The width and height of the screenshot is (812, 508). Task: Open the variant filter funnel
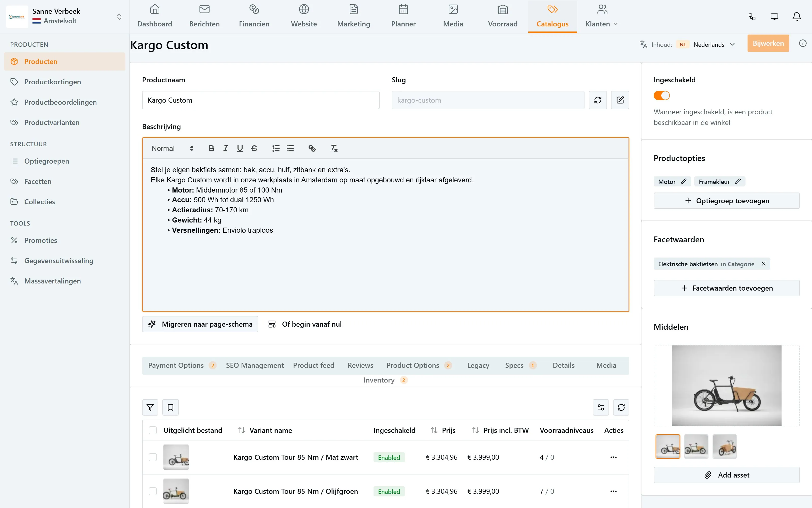[150, 407]
